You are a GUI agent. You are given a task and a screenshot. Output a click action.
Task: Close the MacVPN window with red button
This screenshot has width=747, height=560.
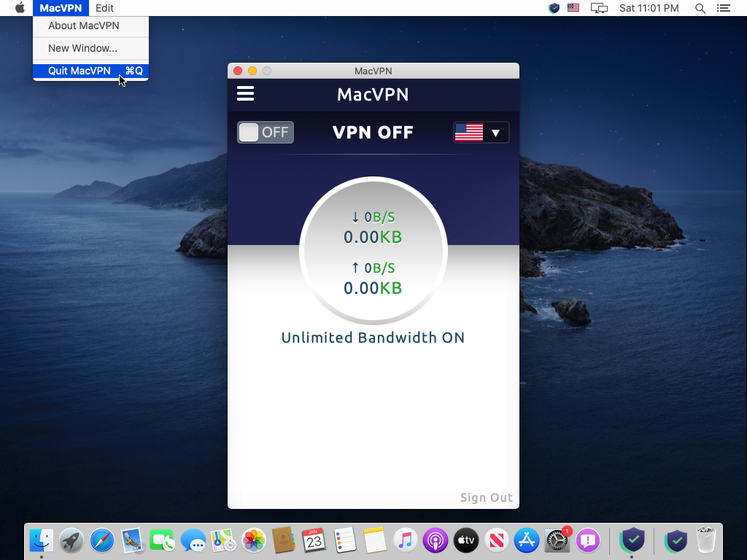coord(238,71)
